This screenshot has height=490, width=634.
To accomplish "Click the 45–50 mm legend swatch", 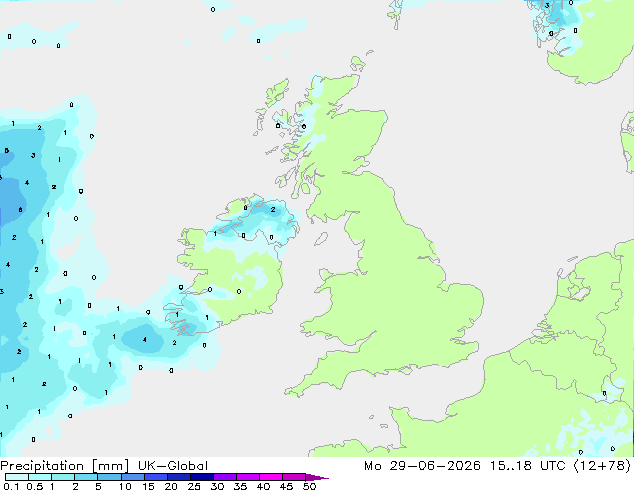I will tap(294, 477).
